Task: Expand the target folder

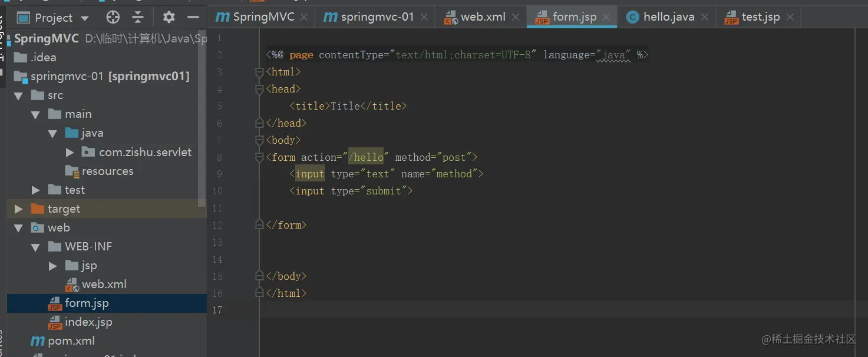Action: pyautogui.click(x=18, y=209)
